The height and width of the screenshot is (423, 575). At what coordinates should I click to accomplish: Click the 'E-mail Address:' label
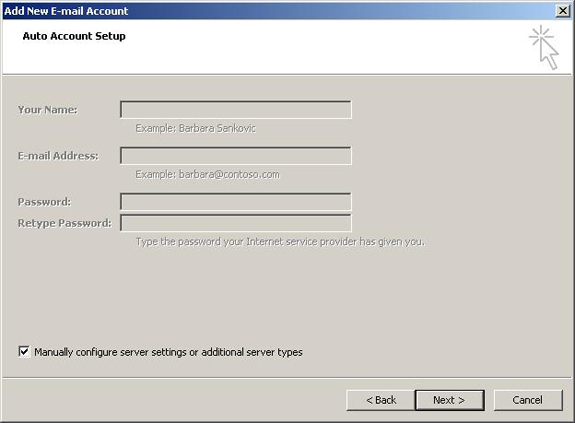[58, 156]
